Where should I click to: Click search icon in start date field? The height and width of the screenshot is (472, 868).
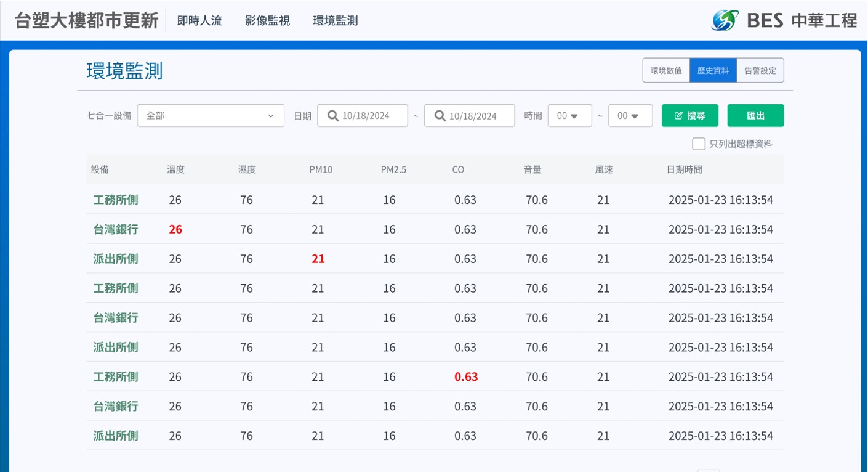click(x=333, y=116)
